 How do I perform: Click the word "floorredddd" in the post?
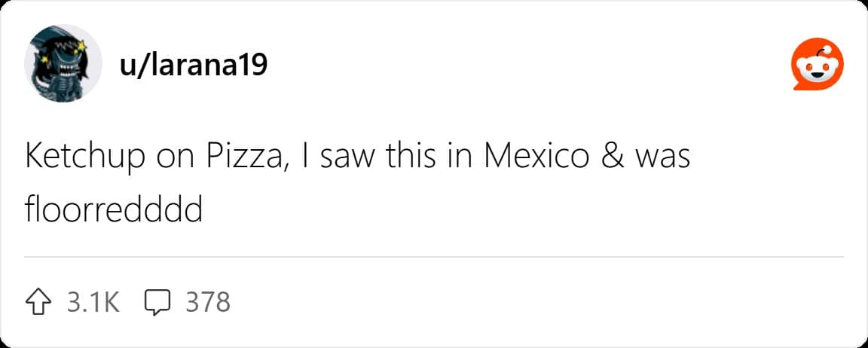pyautogui.click(x=114, y=209)
